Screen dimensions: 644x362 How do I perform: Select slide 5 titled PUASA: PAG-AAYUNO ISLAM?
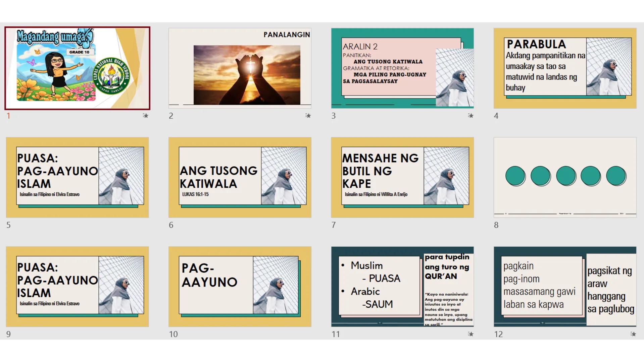click(77, 177)
